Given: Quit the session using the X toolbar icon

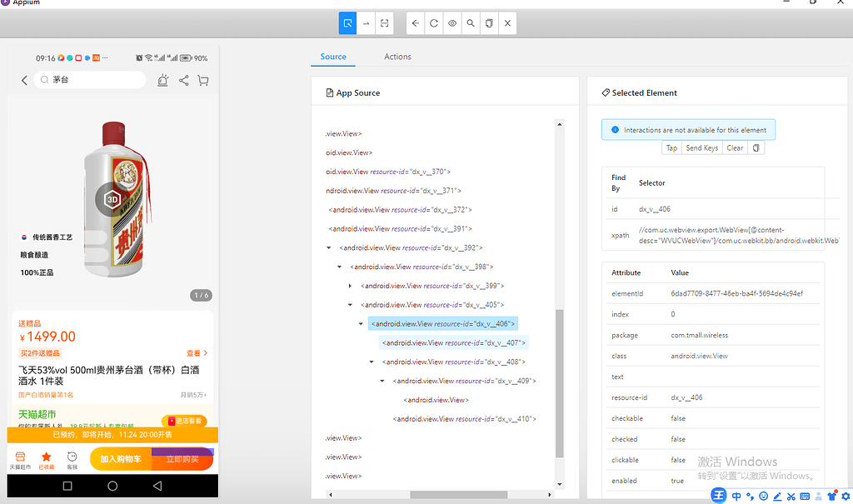Looking at the screenshot, I should click(507, 23).
